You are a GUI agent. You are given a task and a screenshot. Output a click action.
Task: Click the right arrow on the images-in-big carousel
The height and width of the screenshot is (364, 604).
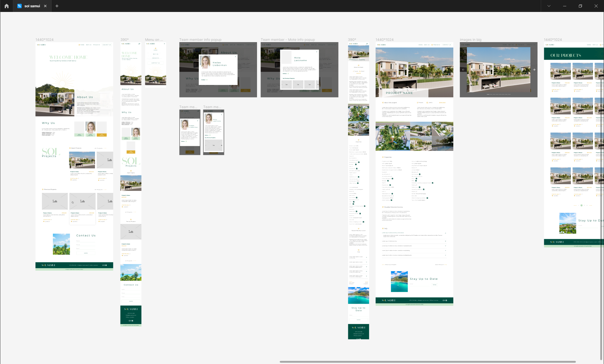pyautogui.click(x=534, y=70)
